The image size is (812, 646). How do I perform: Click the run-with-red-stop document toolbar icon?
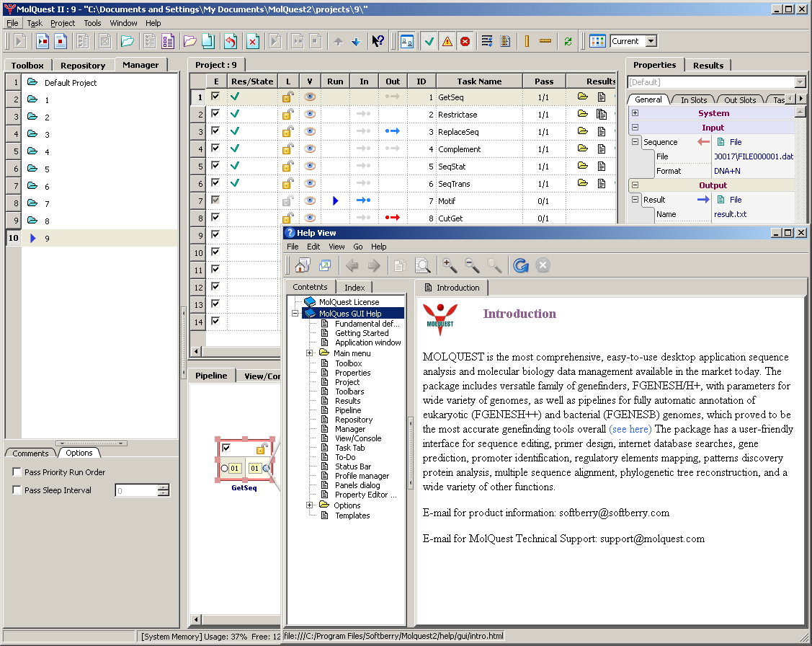[43, 41]
